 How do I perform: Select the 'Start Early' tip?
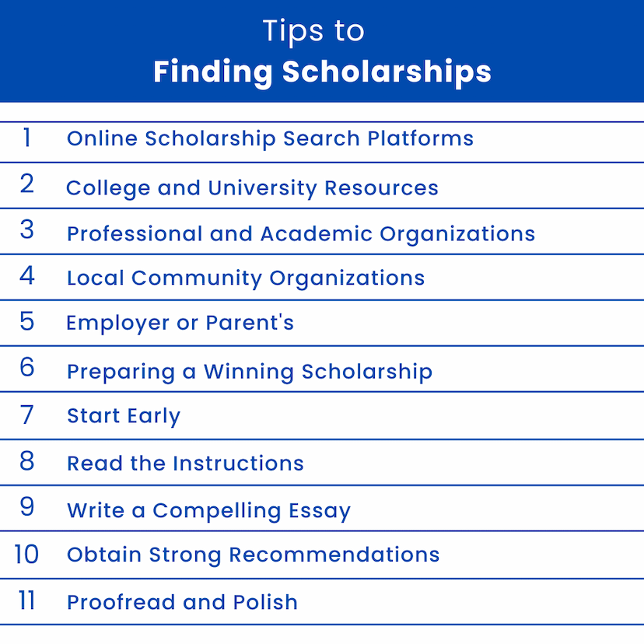point(124,416)
